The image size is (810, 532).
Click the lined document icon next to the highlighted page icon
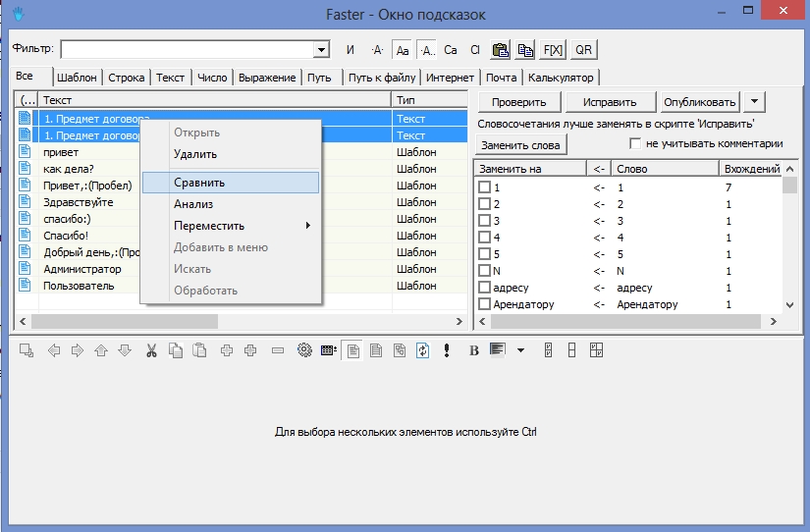click(377, 350)
